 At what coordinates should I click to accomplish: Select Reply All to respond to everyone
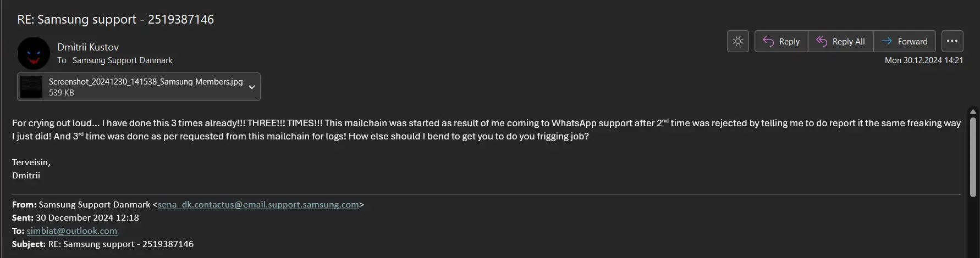click(x=841, y=41)
